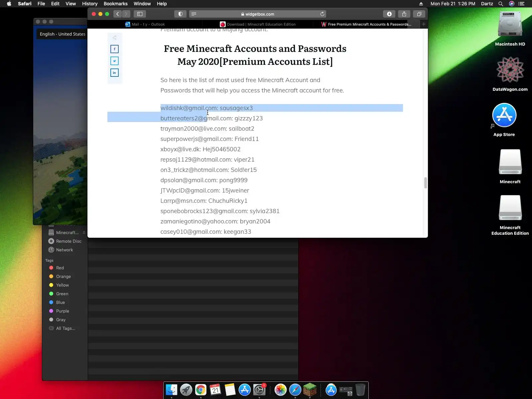Open Spotlight search magnifier

coord(501,4)
